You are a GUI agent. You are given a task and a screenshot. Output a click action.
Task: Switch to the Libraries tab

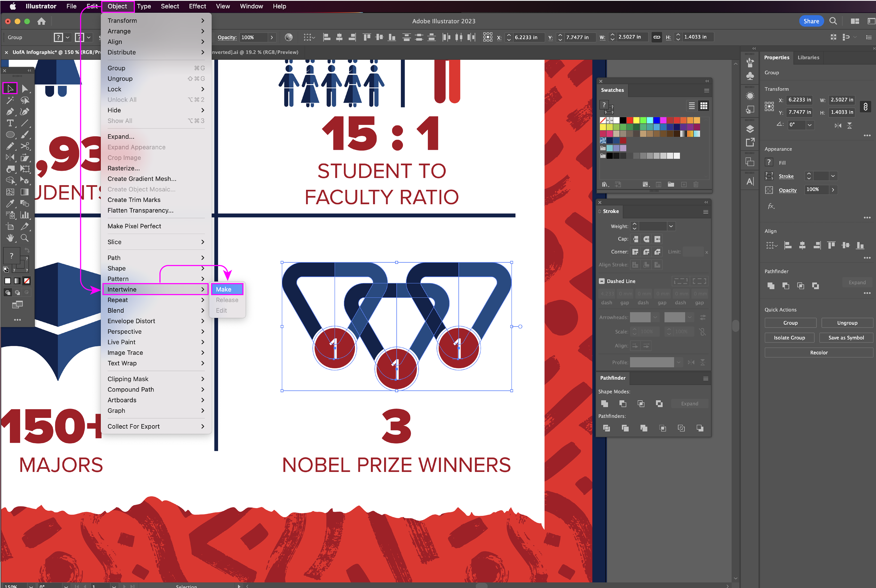(808, 58)
